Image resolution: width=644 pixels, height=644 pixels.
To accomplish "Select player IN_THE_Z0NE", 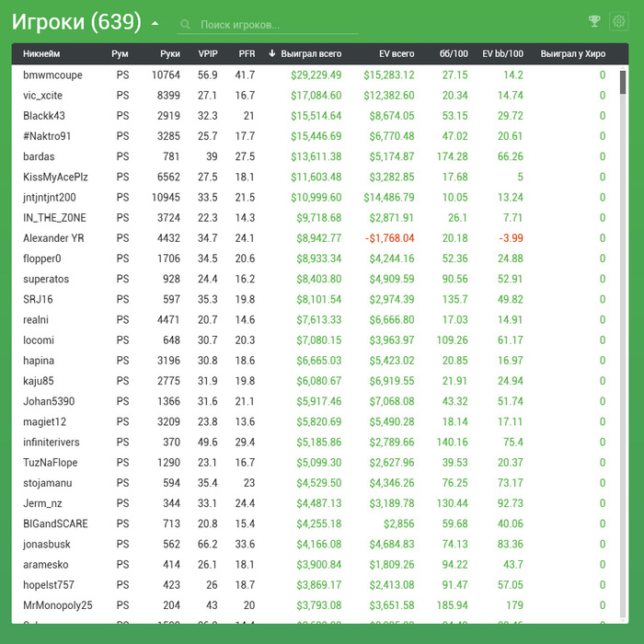I will click(54, 218).
